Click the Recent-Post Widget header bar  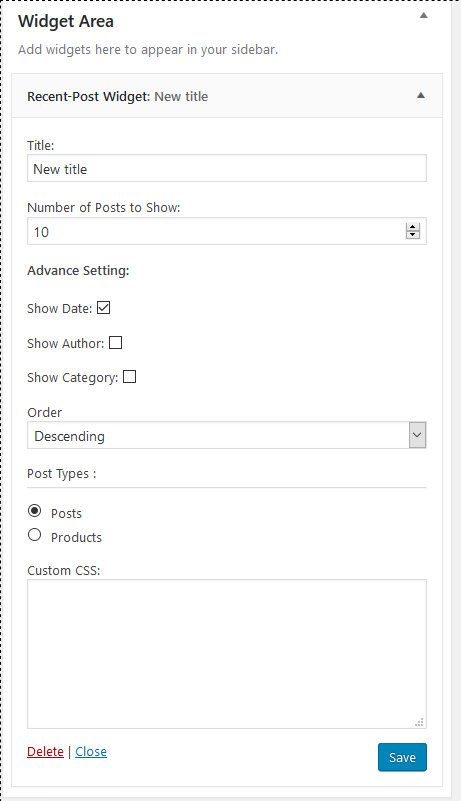point(227,96)
